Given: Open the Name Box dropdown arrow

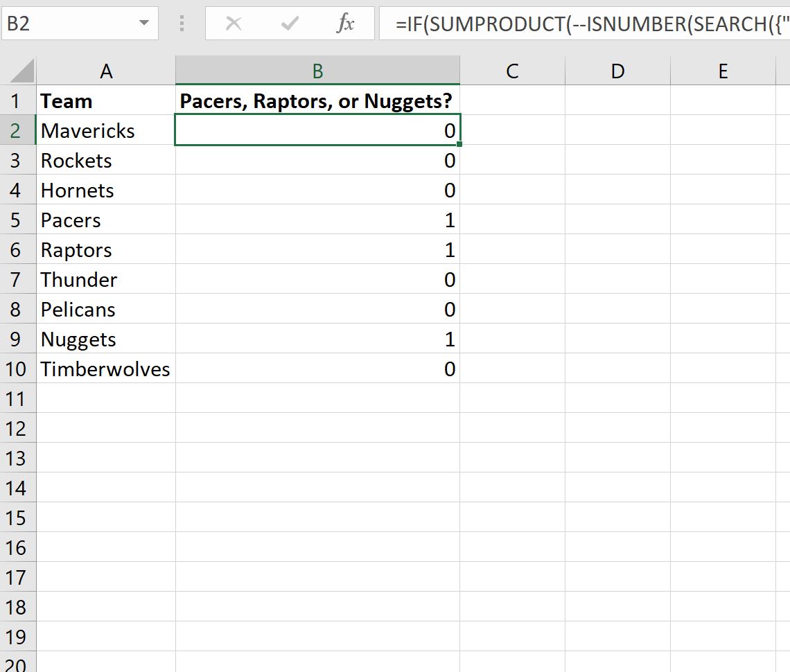Looking at the screenshot, I should pos(143,23).
